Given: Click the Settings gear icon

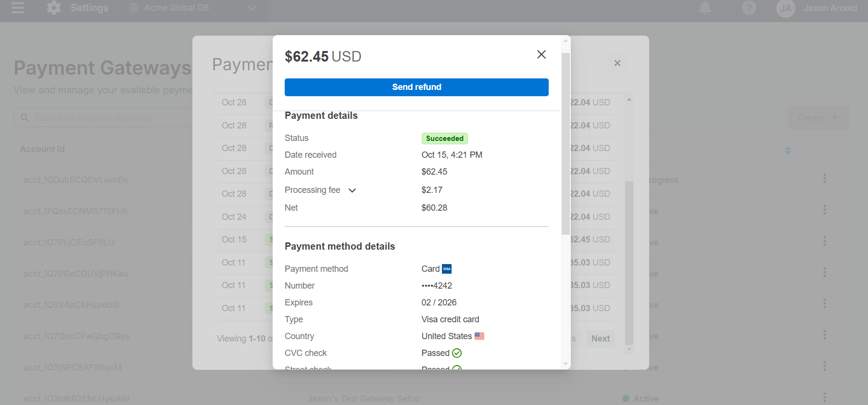Looking at the screenshot, I should click(54, 8).
